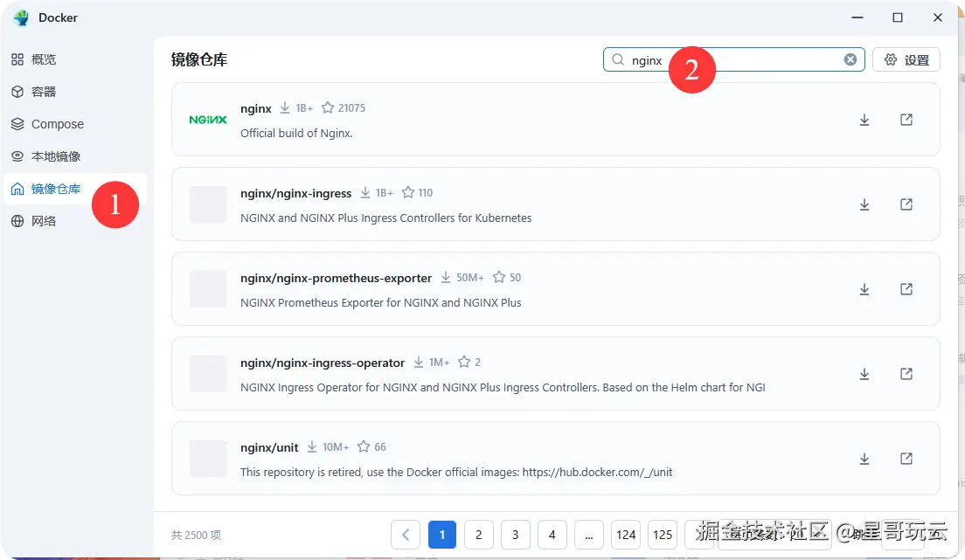Viewport: 965px width, 560px height.
Task: Click the pagination ellipsis button
Action: pyautogui.click(x=589, y=535)
